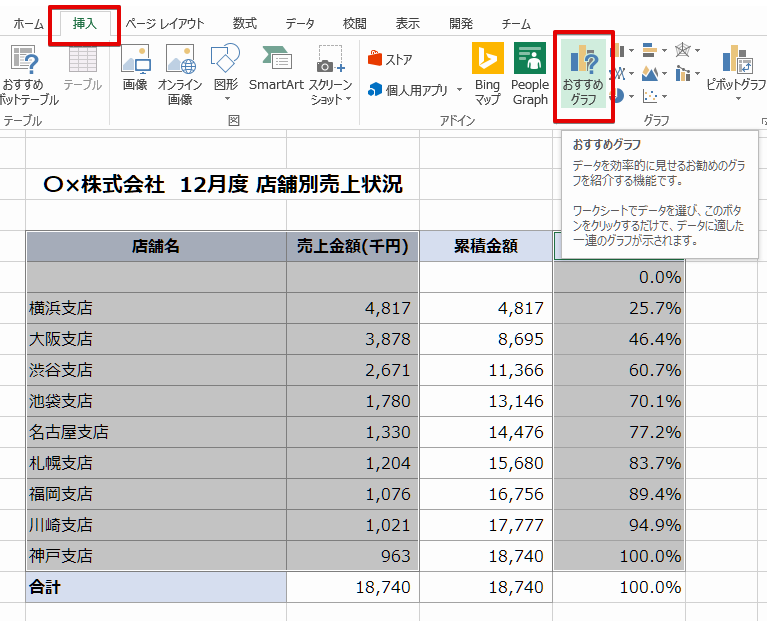Click the 図形 shapes icon
767x621 pixels.
[x=226, y=58]
